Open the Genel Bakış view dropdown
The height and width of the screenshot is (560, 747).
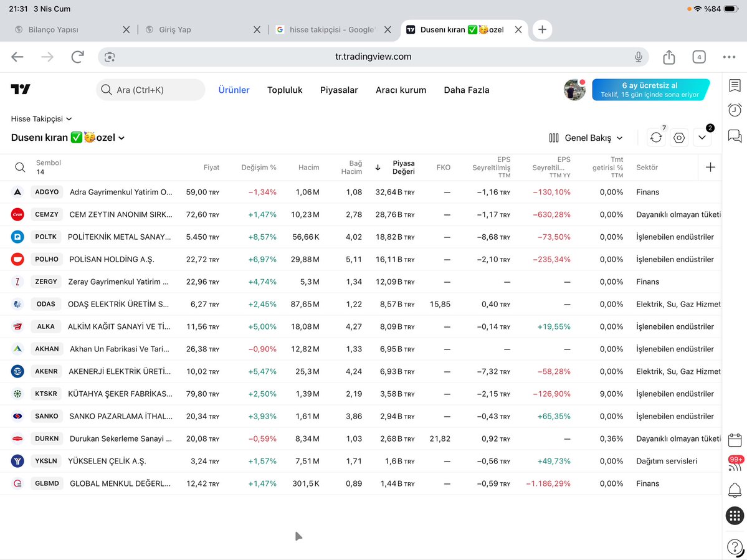tap(586, 138)
